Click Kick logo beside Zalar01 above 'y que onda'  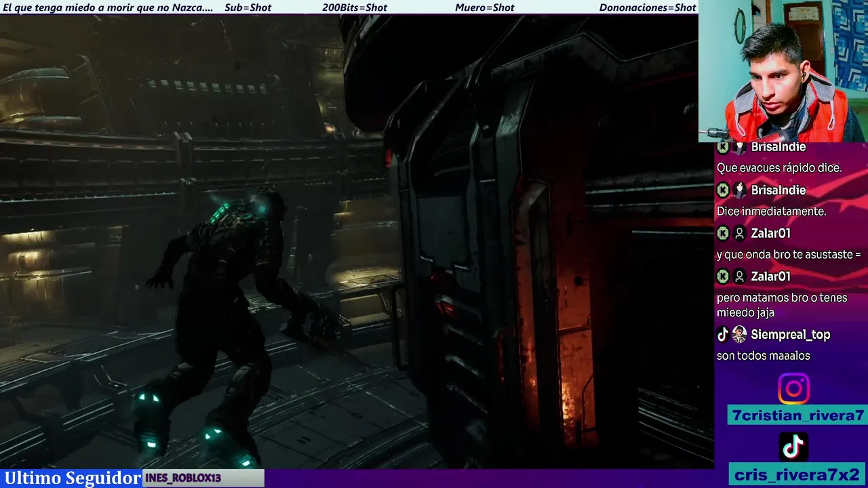coord(723,233)
